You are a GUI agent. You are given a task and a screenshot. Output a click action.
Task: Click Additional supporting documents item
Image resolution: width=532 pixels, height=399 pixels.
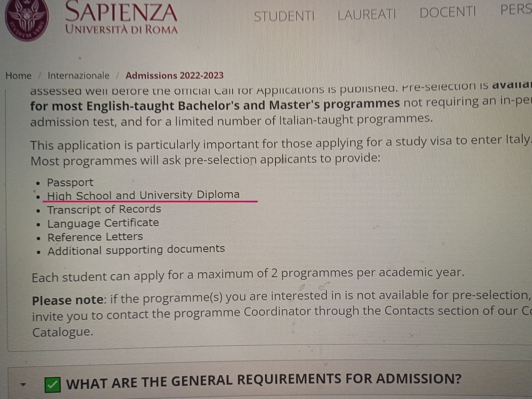136,250
